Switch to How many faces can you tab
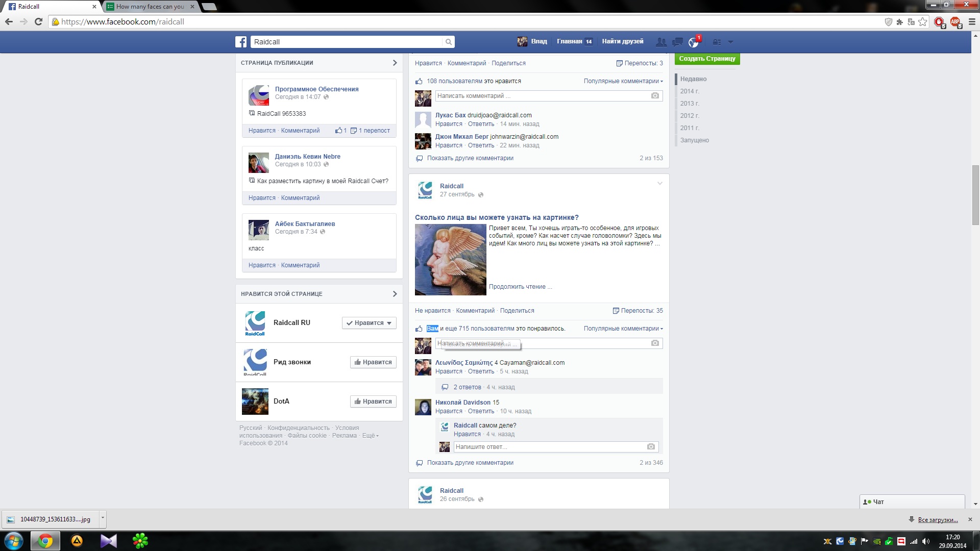Image resolution: width=980 pixels, height=551 pixels. point(150,7)
